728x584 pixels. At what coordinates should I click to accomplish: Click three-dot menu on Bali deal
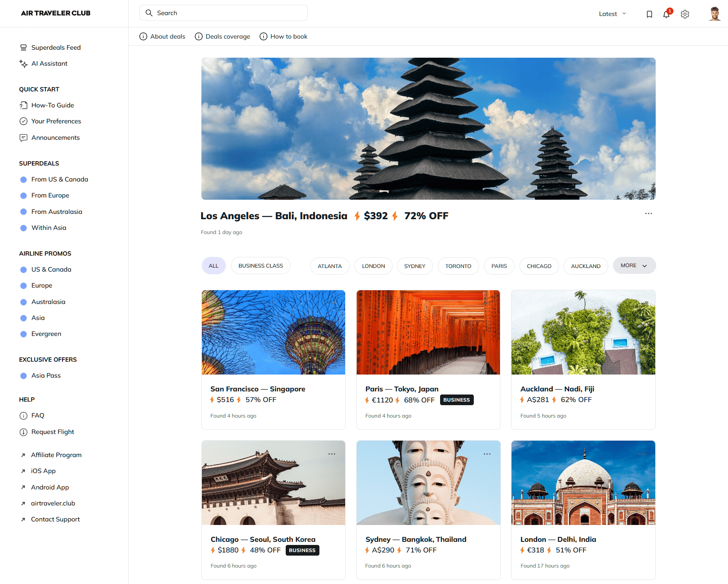tap(648, 213)
